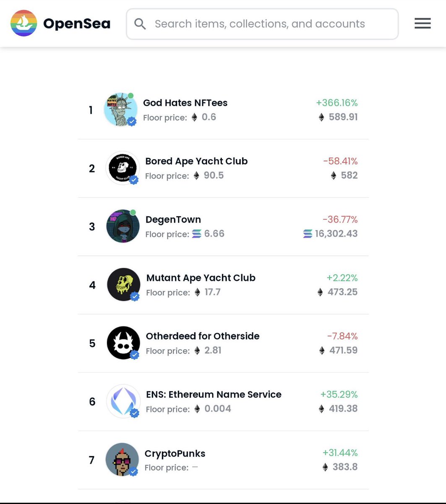This screenshot has height=504, width=446.
Task: Select the ENS Ethereum Name Service logo
Action: pos(123,402)
